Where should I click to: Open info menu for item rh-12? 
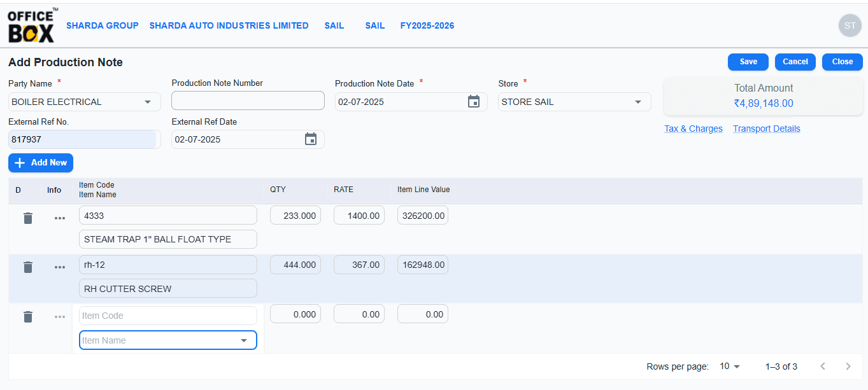[60, 267]
